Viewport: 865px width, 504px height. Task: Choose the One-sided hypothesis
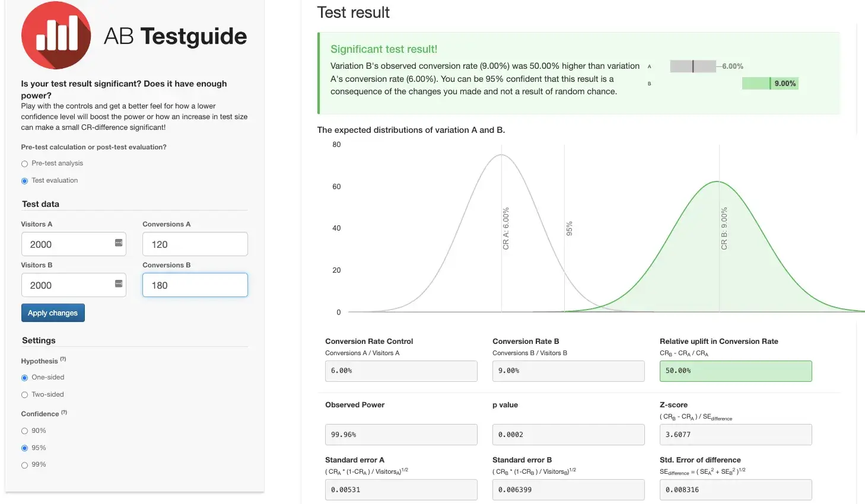pos(24,378)
